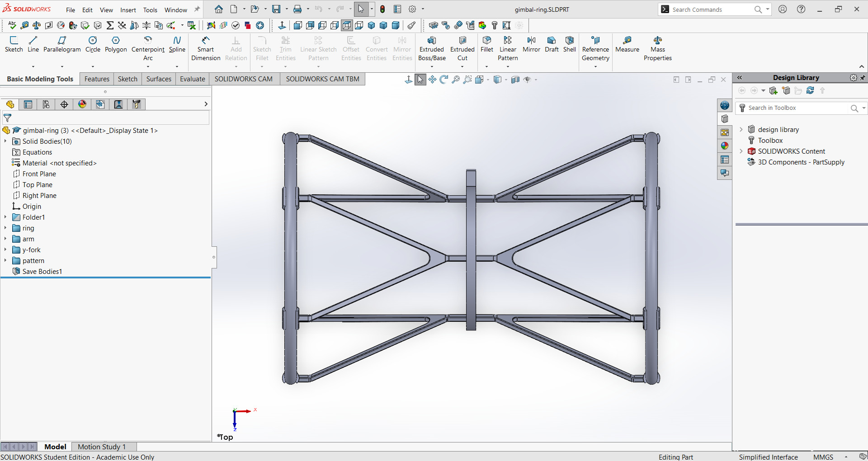The width and height of the screenshot is (868, 461).
Task: Select Top Plane in feature tree
Action: point(37,185)
